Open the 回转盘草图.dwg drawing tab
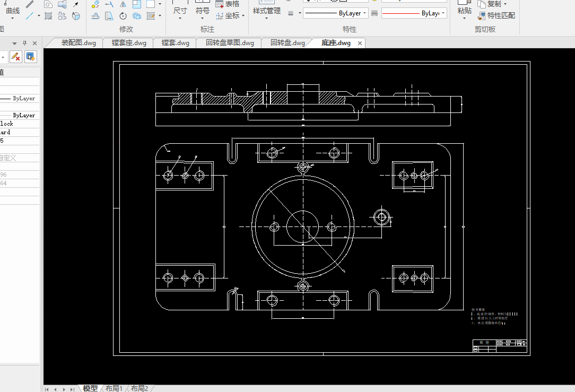The image size is (575, 392). [x=230, y=43]
